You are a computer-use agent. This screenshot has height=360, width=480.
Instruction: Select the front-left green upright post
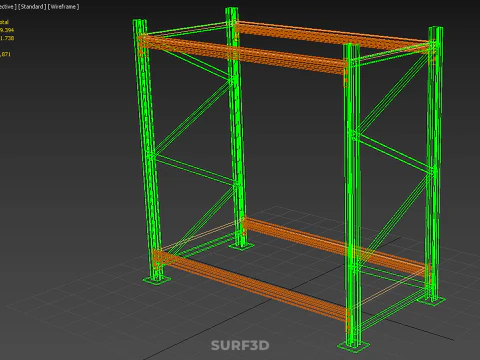(148, 150)
